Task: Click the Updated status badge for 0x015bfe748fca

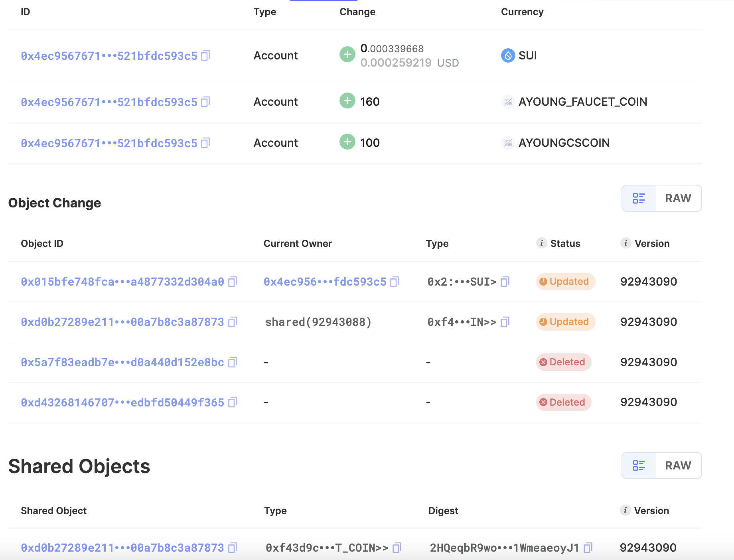Action: point(565,282)
